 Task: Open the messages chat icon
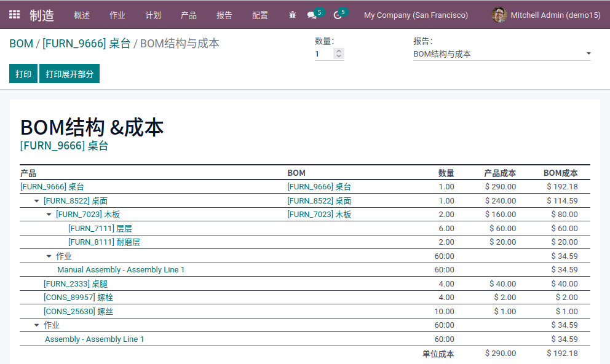click(312, 15)
